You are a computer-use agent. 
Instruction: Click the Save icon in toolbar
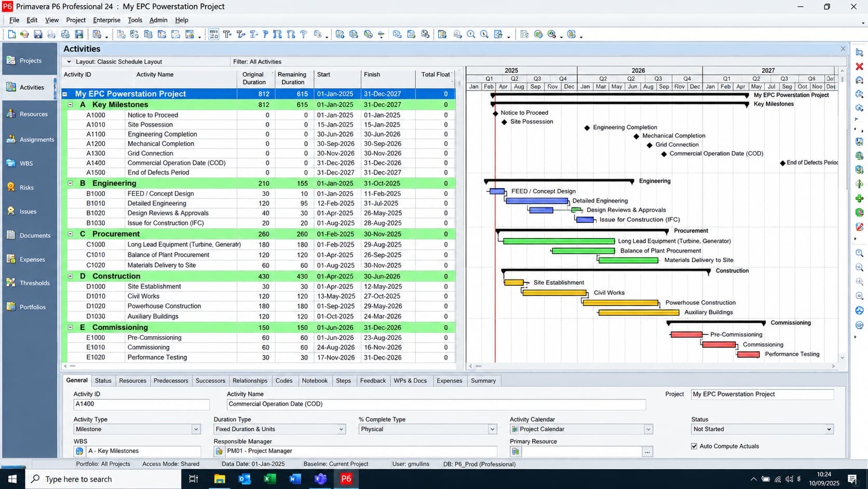point(38,34)
